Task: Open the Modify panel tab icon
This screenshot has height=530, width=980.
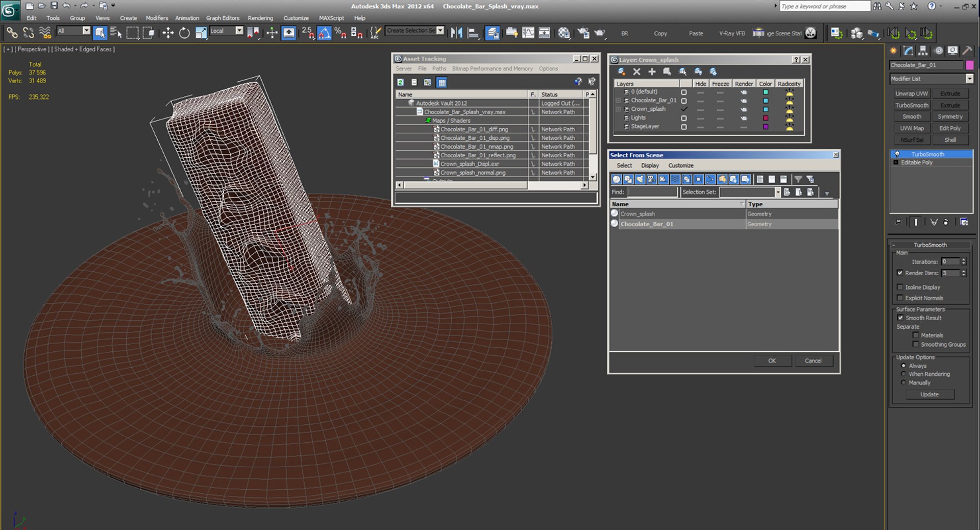Action: (x=908, y=51)
